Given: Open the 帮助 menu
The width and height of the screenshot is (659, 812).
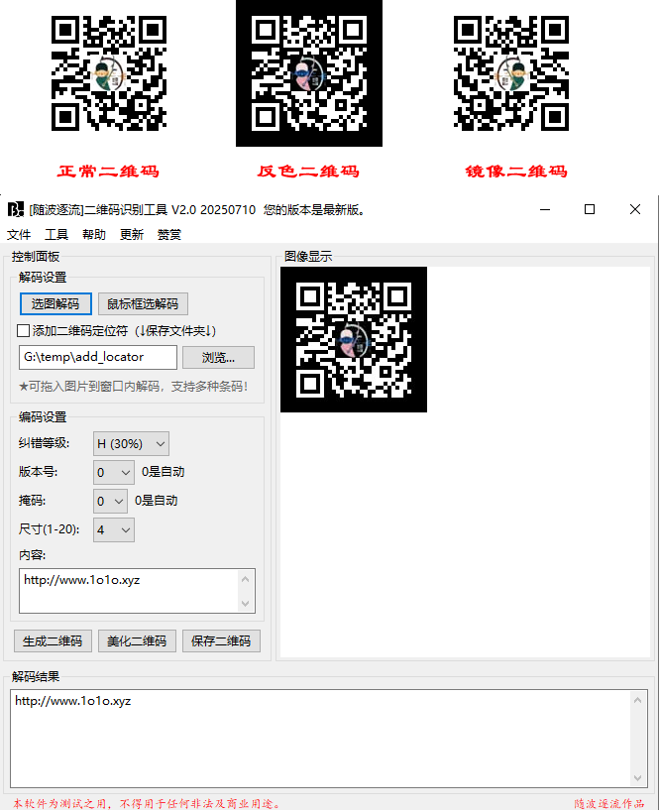Looking at the screenshot, I should [x=94, y=235].
